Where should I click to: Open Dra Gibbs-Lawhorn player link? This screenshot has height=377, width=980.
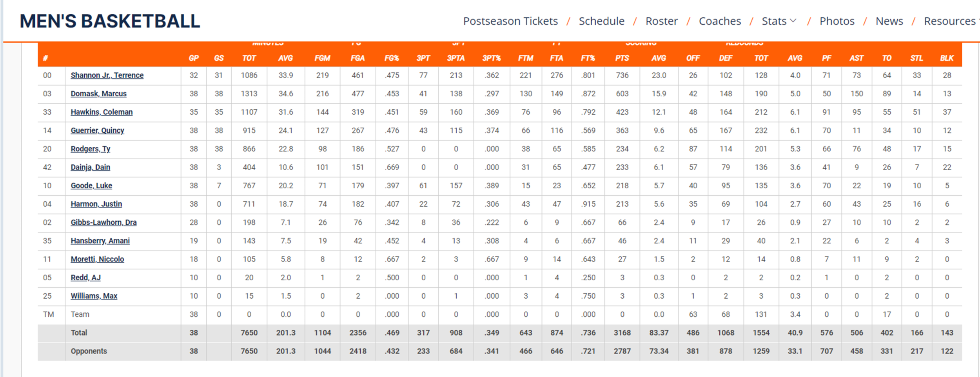(x=103, y=222)
